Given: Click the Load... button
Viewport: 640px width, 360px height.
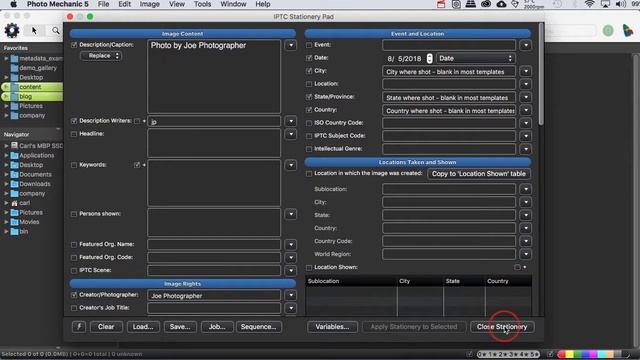Looking at the screenshot, I should pos(143,327).
